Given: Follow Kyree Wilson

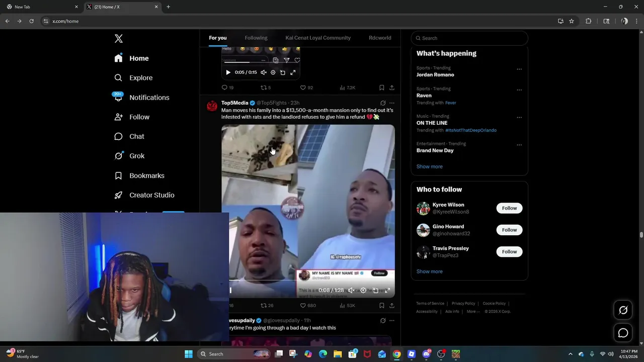Looking at the screenshot, I should [509, 208].
